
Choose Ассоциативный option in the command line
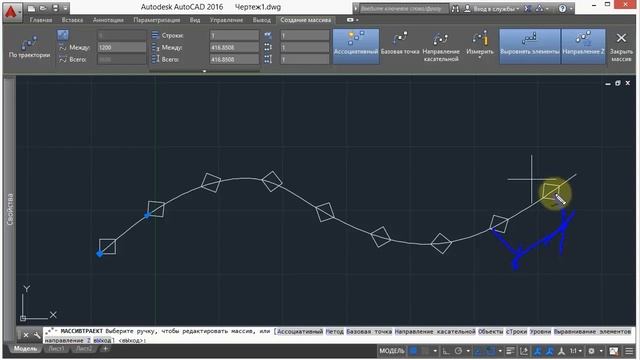(x=300, y=331)
